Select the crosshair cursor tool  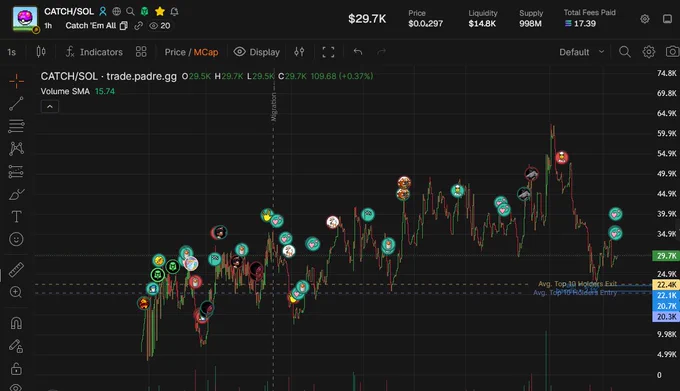(x=16, y=81)
